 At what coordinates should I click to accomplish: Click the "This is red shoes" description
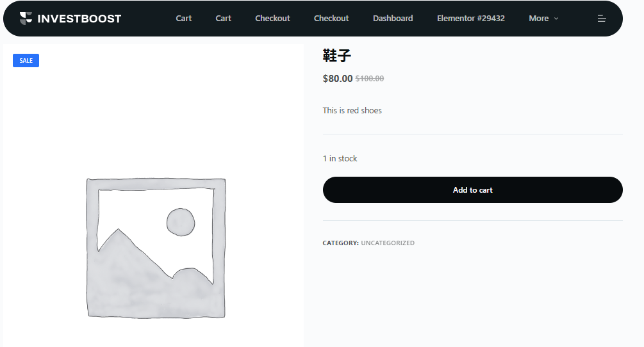(x=352, y=111)
